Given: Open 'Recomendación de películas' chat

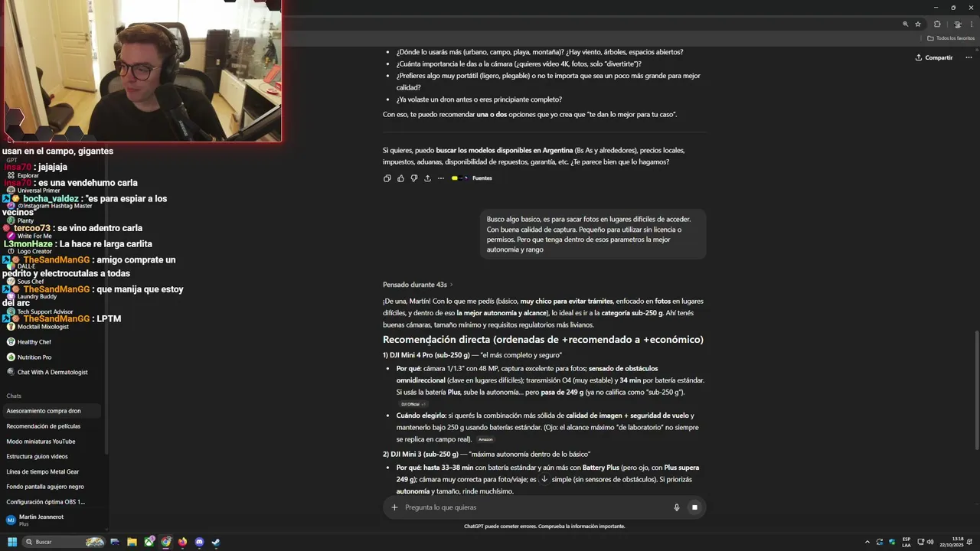Looking at the screenshot, I should (x=51, y=426).
